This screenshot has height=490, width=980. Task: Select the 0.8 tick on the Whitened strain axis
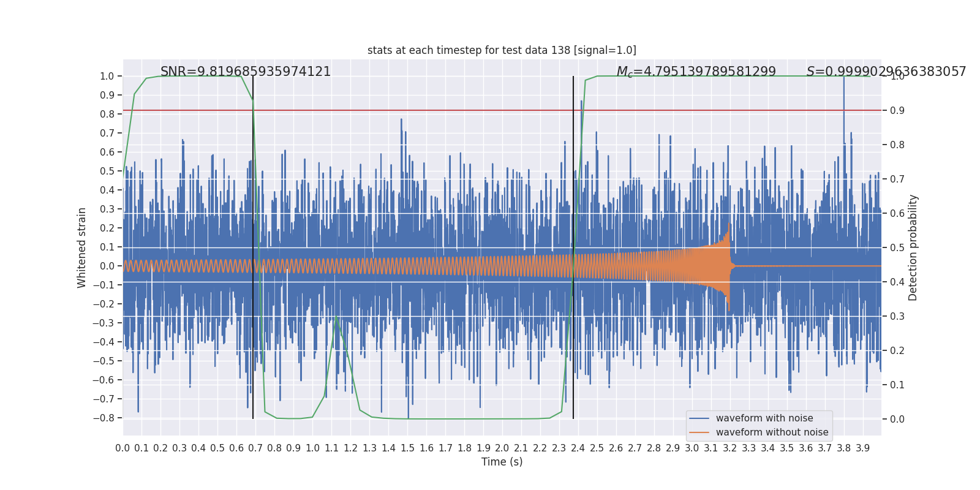[x=107, y=115]
